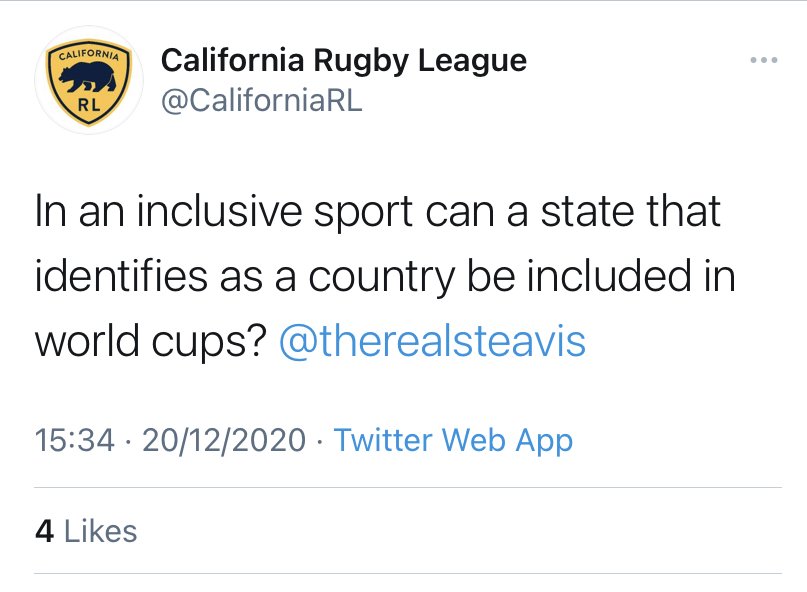This screenshot has height=592, width=807.
Task: Open California Rugby League profile name
Action: pyautogui.click(x=344, y=60)
